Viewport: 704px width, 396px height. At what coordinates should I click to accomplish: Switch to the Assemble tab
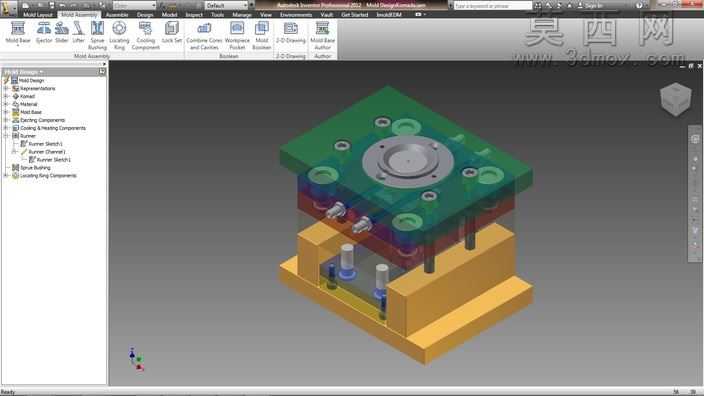117,15
